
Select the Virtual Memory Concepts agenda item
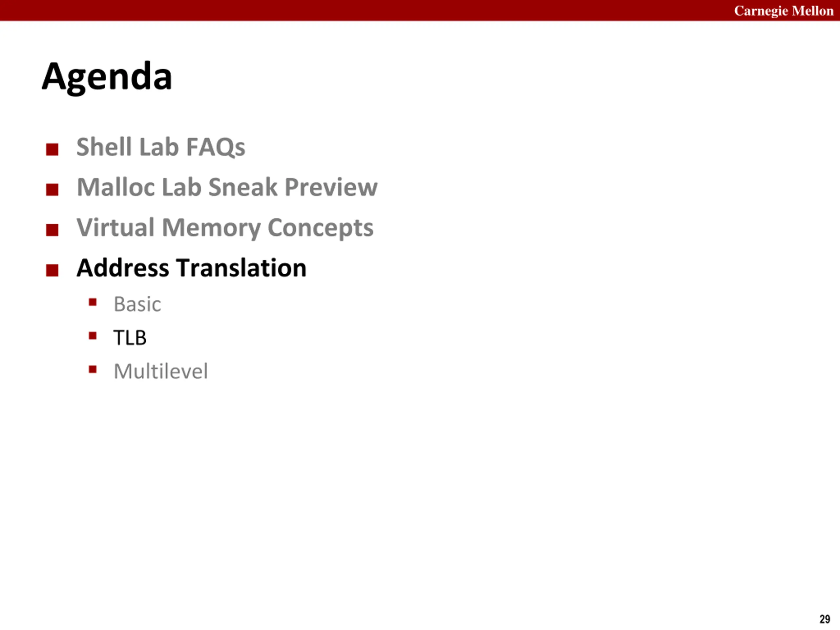(225, 227)
